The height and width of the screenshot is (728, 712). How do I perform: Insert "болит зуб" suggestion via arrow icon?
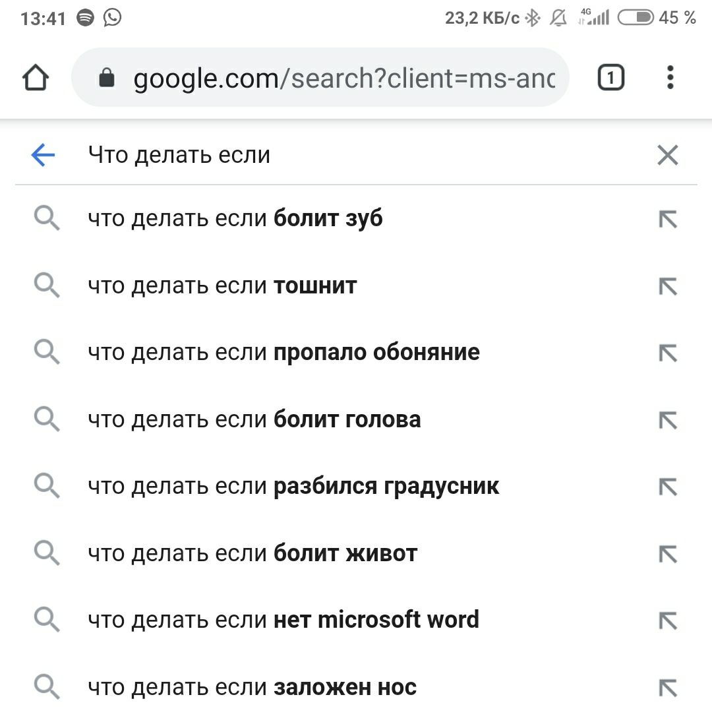click(668, 220)
